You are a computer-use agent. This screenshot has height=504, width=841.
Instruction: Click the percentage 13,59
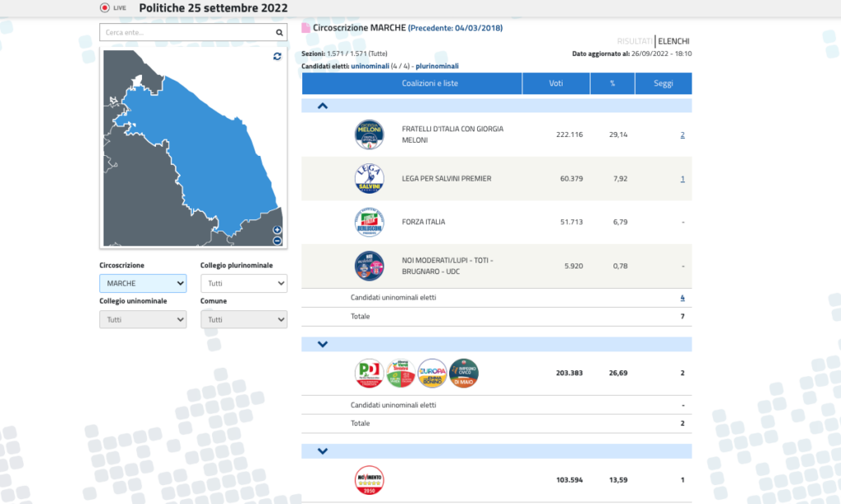pos(618,480)
